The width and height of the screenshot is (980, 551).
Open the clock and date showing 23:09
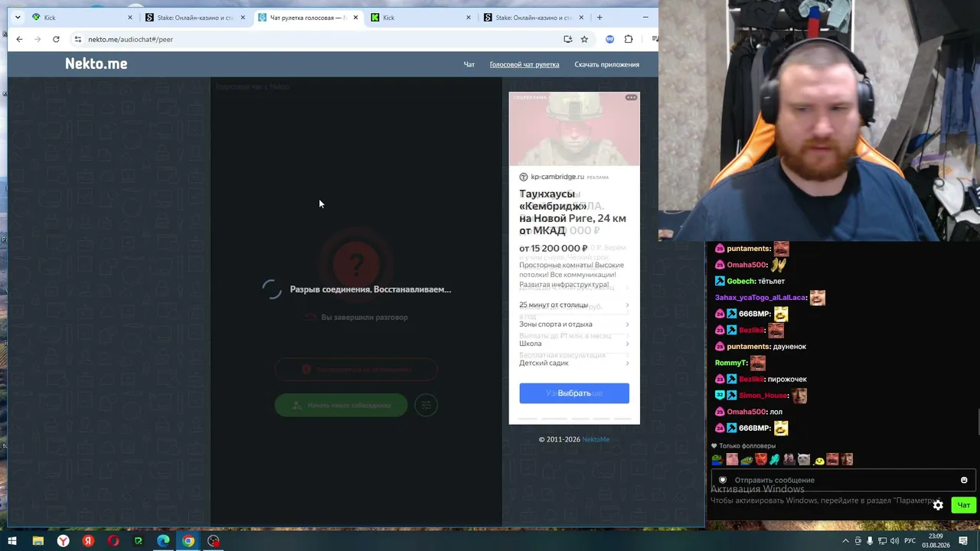tap(936, 541)
